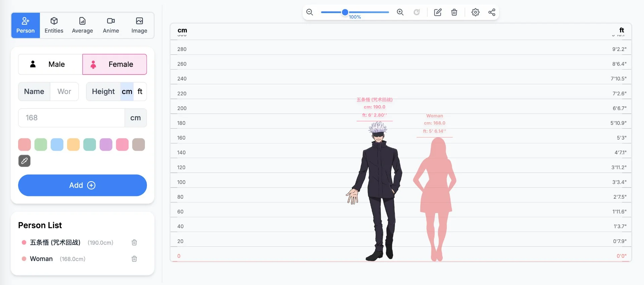Zoom out the height chart
The height and width of the screenshot is (285, 644).
(x=310, y=12)
